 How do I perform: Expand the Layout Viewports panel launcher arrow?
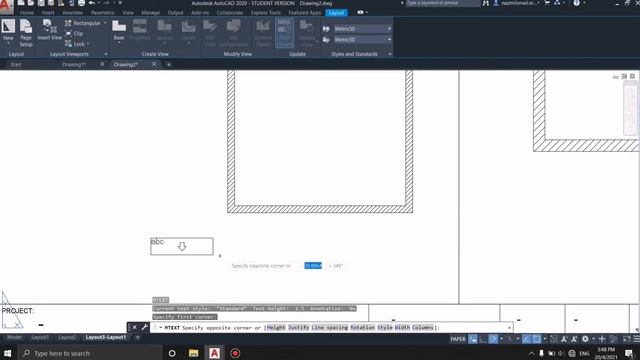pos(106,54)
